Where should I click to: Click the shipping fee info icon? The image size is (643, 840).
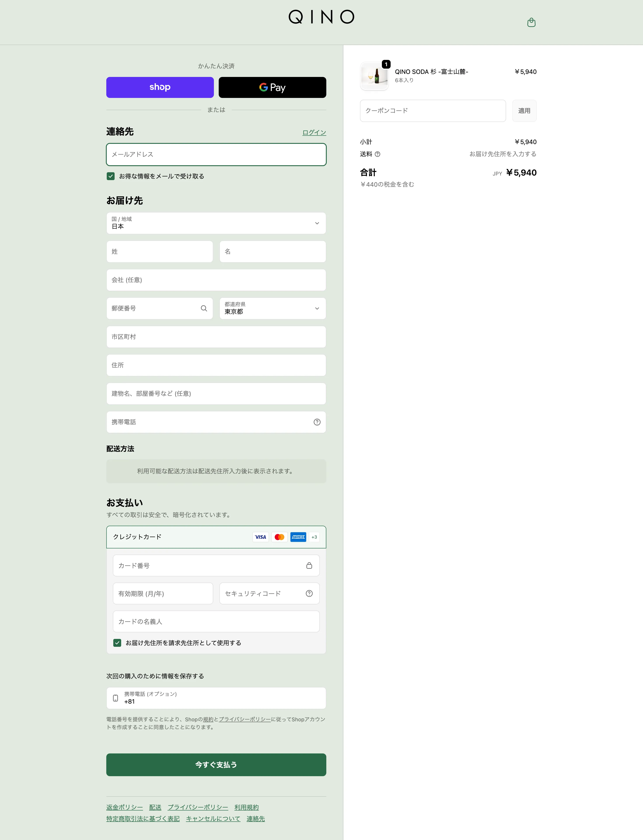(377, 154)
